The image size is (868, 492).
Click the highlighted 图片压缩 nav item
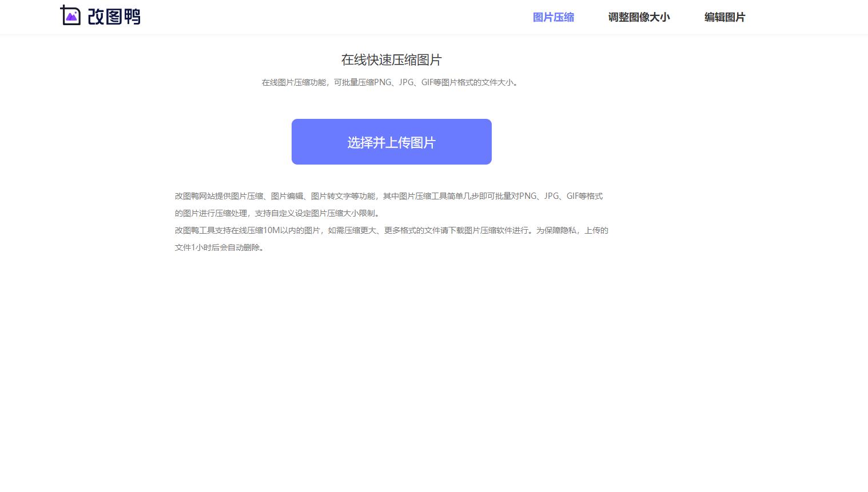coord(553,17)
